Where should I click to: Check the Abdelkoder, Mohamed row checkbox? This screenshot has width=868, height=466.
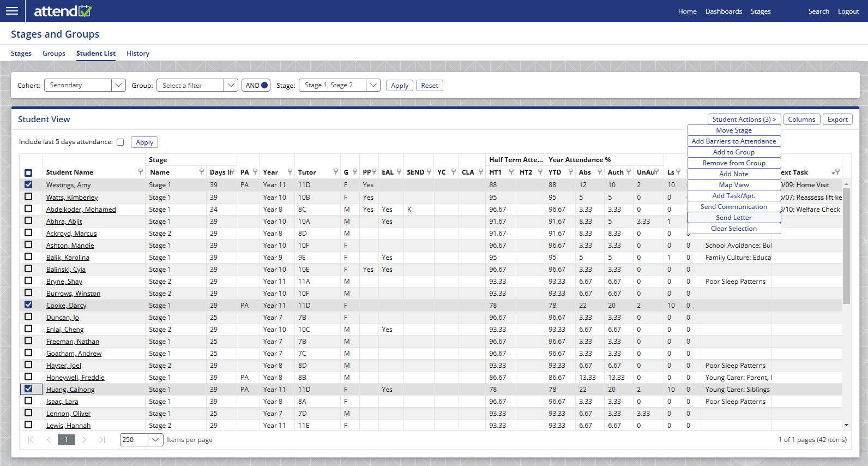pyautogui.click(x=28, y=208)
